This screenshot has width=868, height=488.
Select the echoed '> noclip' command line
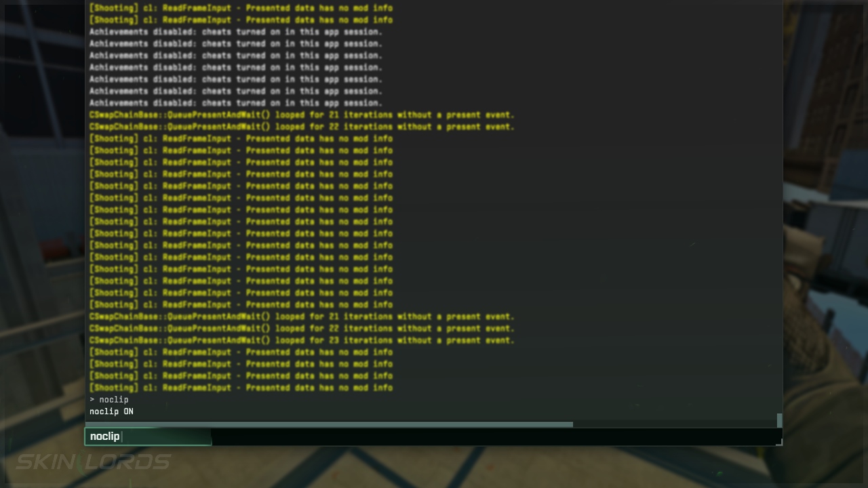pyautogui.click(x=108, y=400)
